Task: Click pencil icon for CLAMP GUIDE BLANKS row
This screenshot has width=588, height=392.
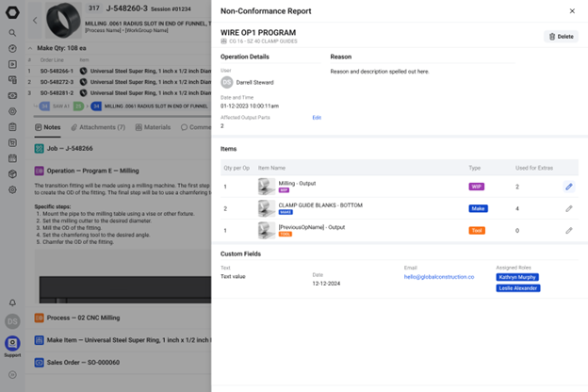Action: click(x=569, y=208)
